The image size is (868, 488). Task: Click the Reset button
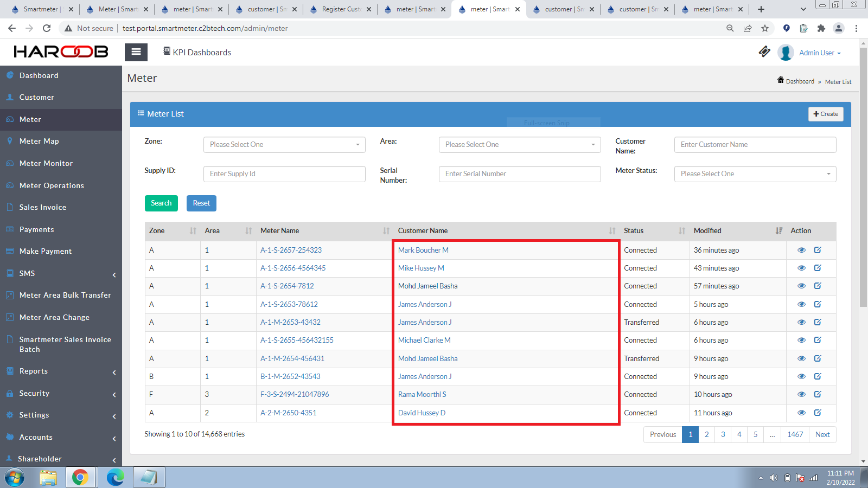tap(201, 203)
